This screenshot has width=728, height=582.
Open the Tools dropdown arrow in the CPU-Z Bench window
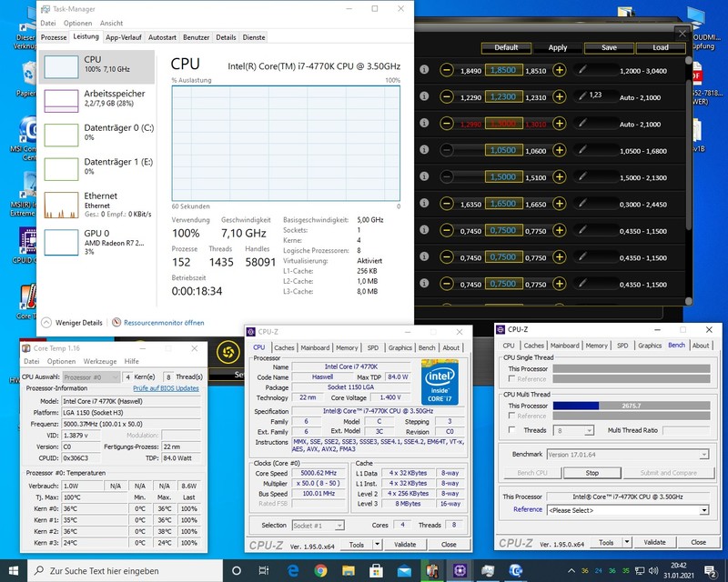[x=627, y=542]
